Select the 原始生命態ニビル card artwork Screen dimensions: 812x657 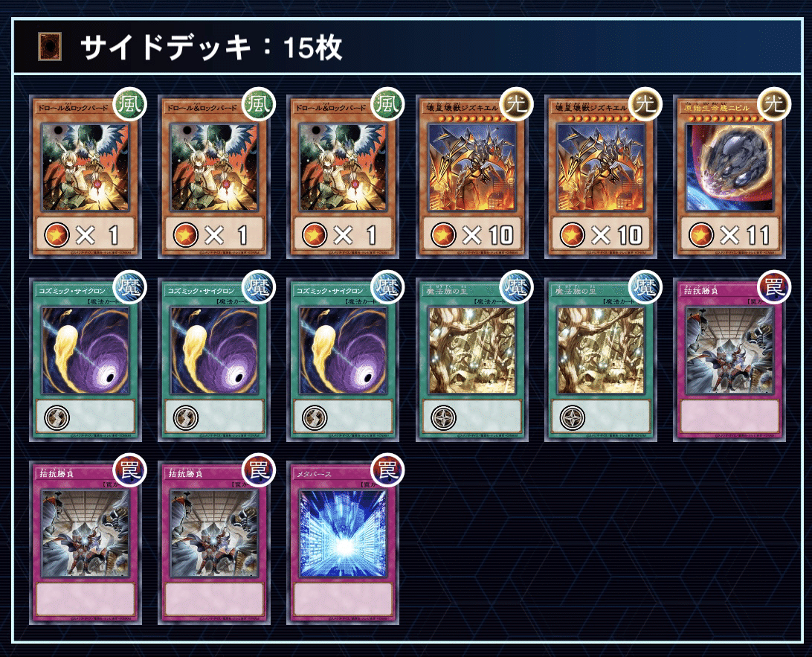pyautogui.click(x=729, y=167)
